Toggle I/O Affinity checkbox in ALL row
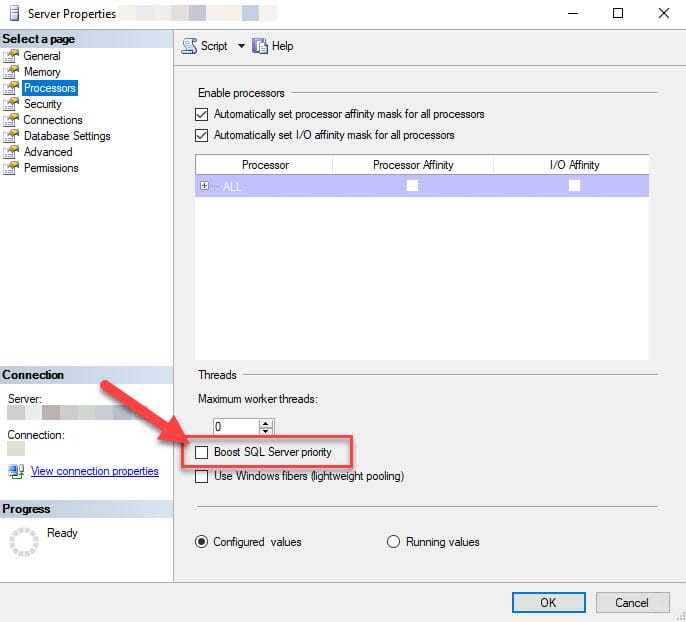The width and height of the screenshot is (686, 622). tap(574, 186)
